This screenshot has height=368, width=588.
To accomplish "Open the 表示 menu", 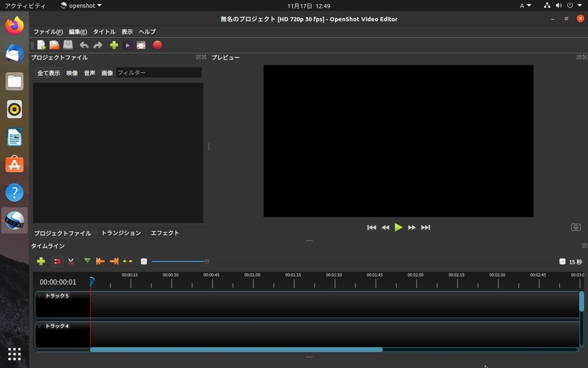I will pos(127,32).
